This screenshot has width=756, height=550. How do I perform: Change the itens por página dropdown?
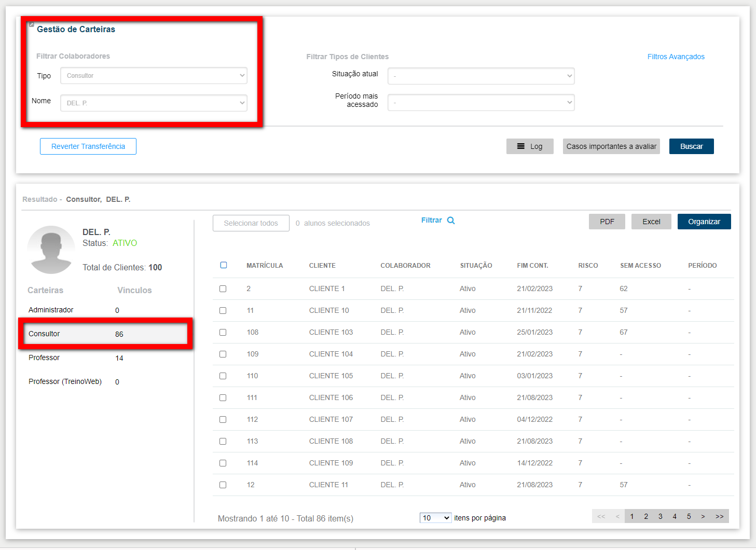435,518
